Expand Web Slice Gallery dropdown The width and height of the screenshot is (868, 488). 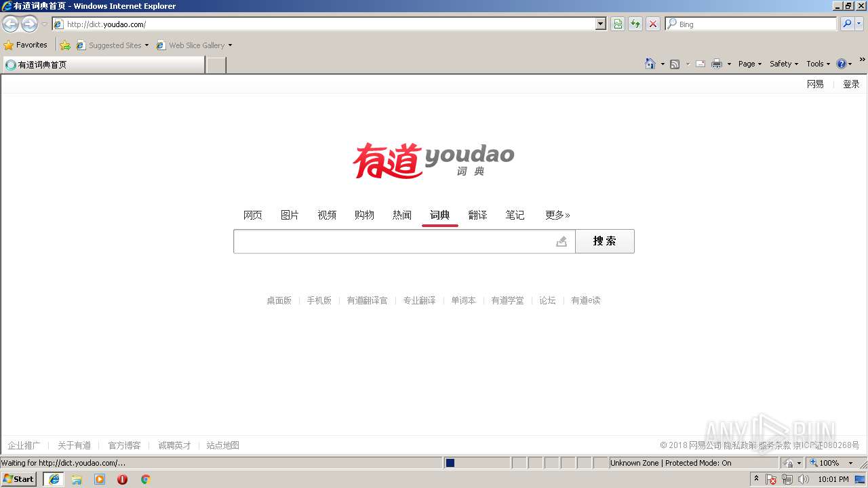coord(230,45)
